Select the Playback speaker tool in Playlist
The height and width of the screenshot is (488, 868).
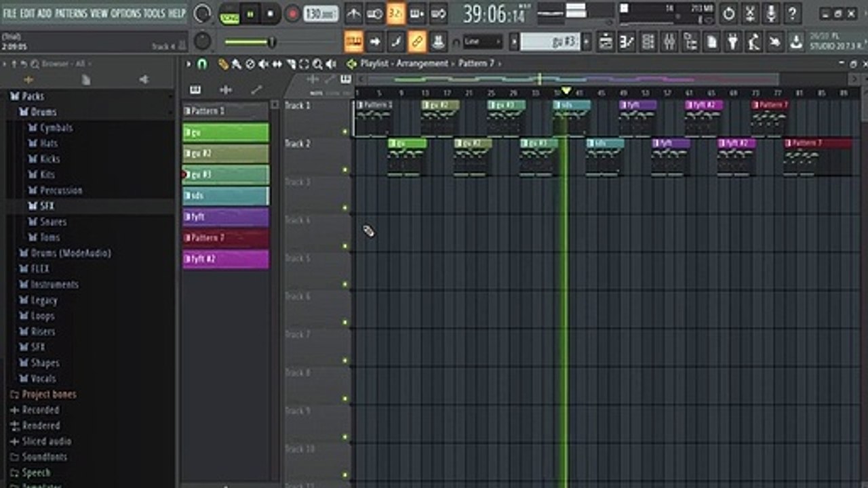(x=331, y=64)
